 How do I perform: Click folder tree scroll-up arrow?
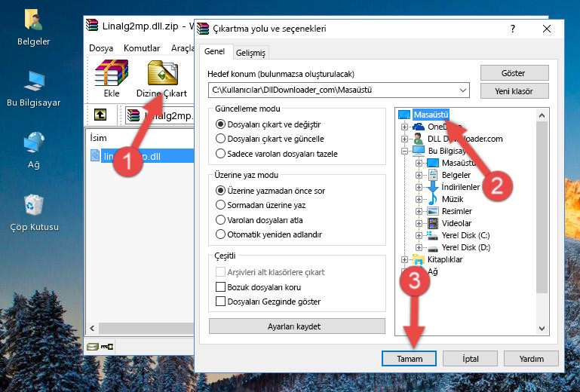[542, 115]
